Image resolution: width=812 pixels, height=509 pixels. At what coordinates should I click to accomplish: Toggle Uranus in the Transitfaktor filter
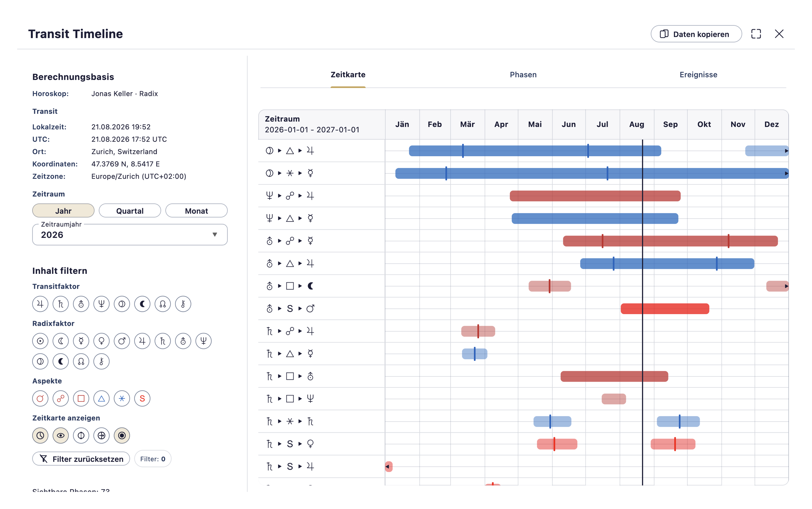coord(81,304)
